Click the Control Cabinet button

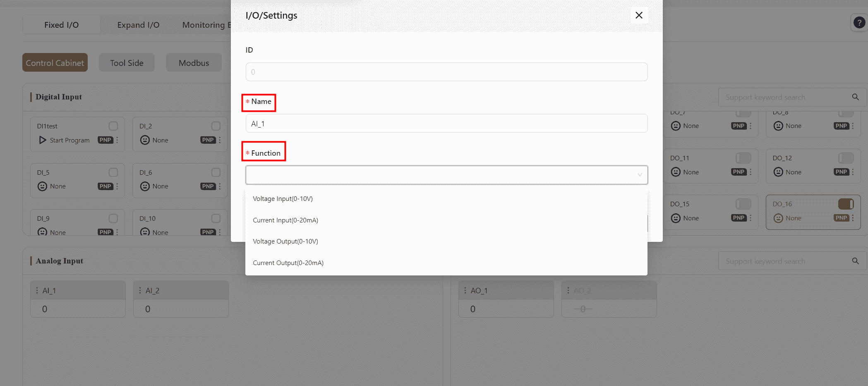coord(55,63)
